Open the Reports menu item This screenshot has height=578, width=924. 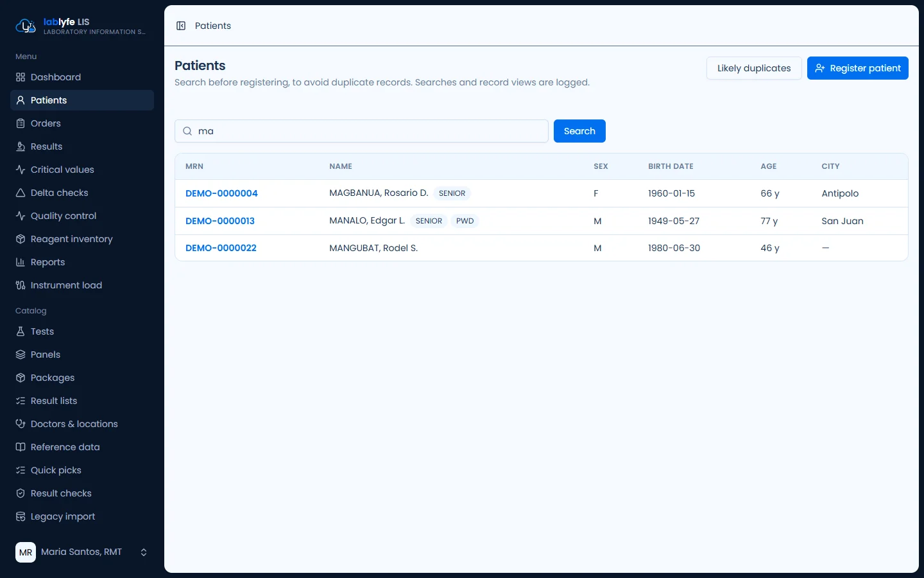(82, 262)
